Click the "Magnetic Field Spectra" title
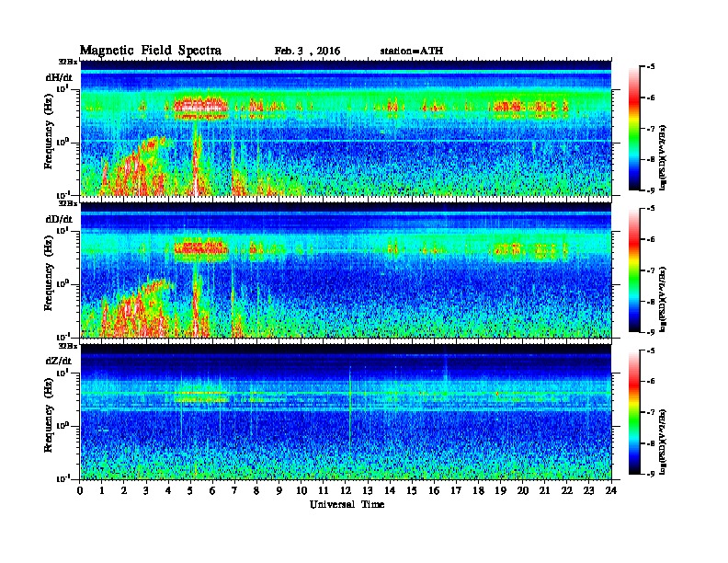Image resolution: width=728 pixels, height=563 pixels. point(151,51)
